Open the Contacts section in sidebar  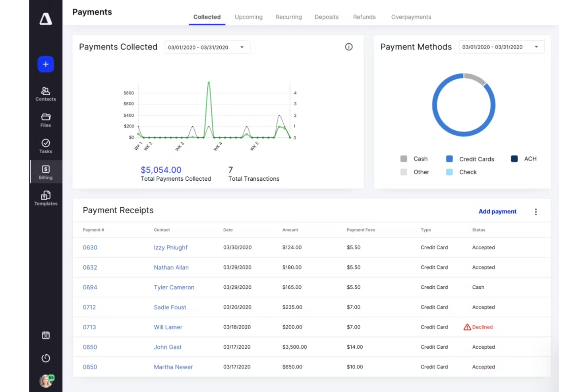[45, 93]
